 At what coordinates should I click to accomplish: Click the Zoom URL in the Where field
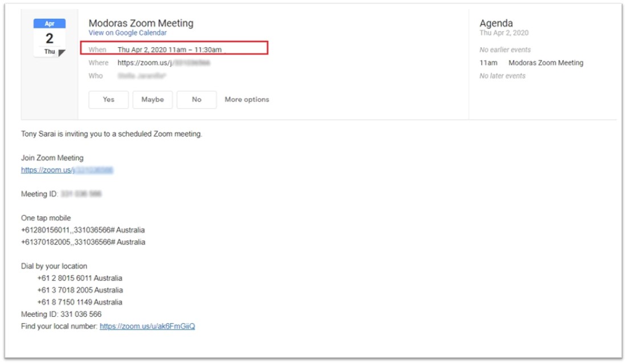[x=163, y=63]
